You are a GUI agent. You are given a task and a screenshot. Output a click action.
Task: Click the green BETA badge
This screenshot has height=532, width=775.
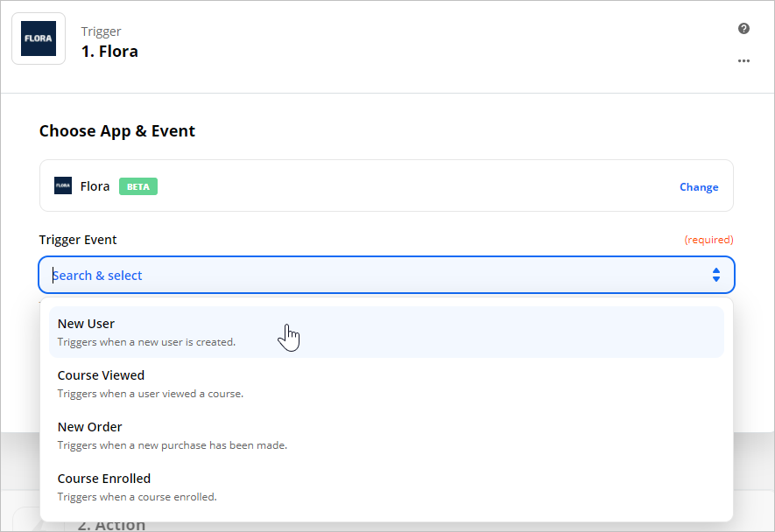[137, 186]
